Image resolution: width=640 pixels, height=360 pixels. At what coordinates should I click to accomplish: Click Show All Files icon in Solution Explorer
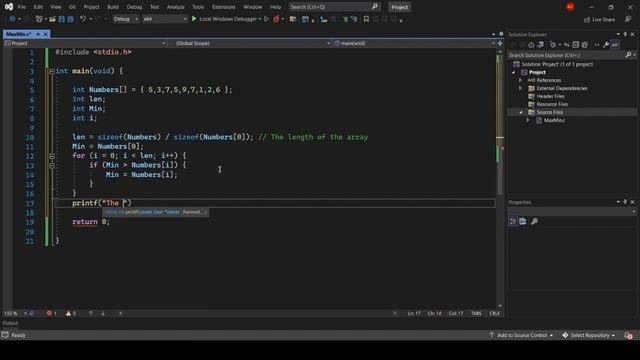584,45
